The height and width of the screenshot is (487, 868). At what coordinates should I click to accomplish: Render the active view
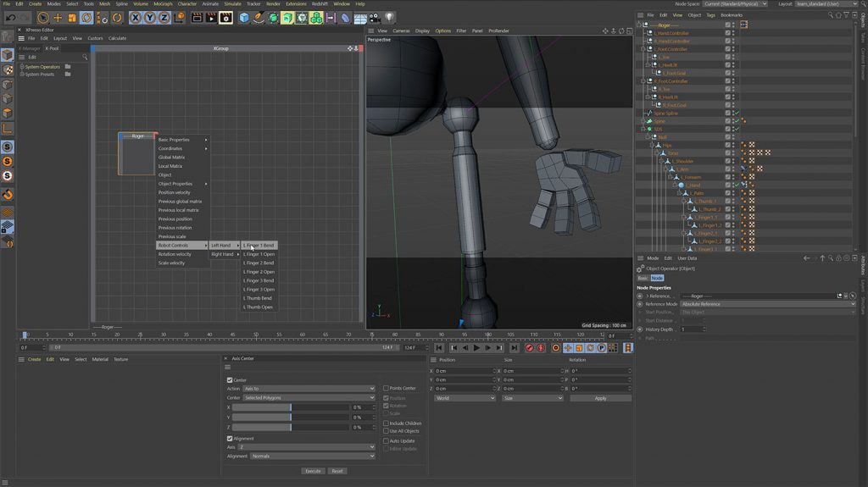click(x=197, y=18)
